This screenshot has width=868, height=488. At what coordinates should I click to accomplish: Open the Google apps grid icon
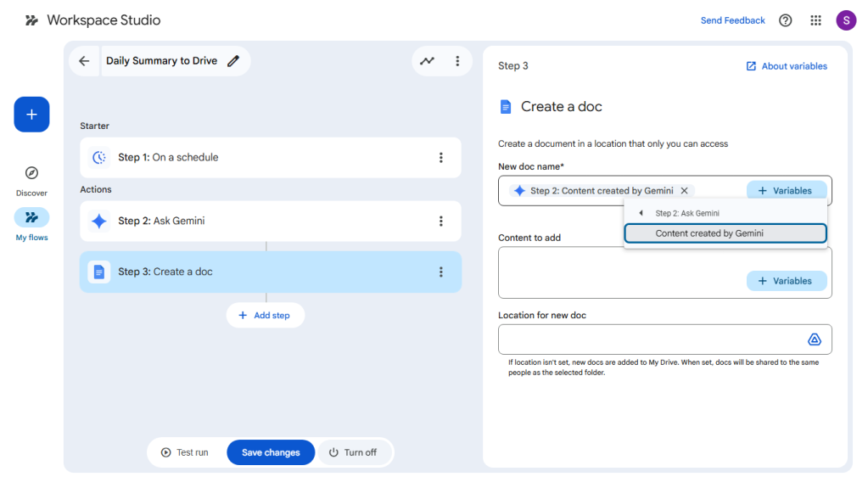[x=815, y=20]
